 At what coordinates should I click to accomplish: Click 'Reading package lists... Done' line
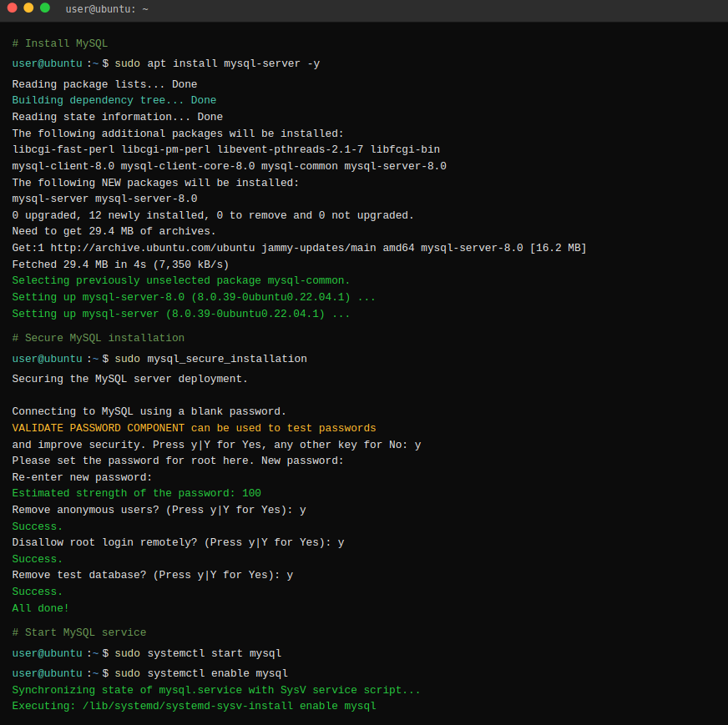pyautogui.click(x=104, y=84)
